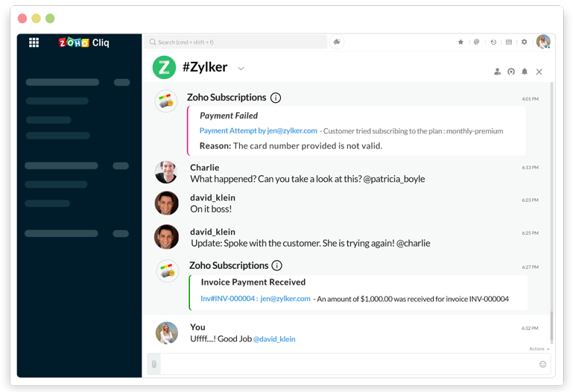Open info icon on first Zoho Subscriptions
Screen dimensions: 573x392
pyautogui.click(x=276, y=98)
